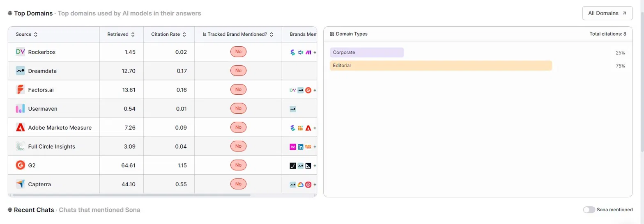The height and width of the screenshot is (224, 644).
Task: Click the No badge in Dreamdata row
Action: coord(238,71)
